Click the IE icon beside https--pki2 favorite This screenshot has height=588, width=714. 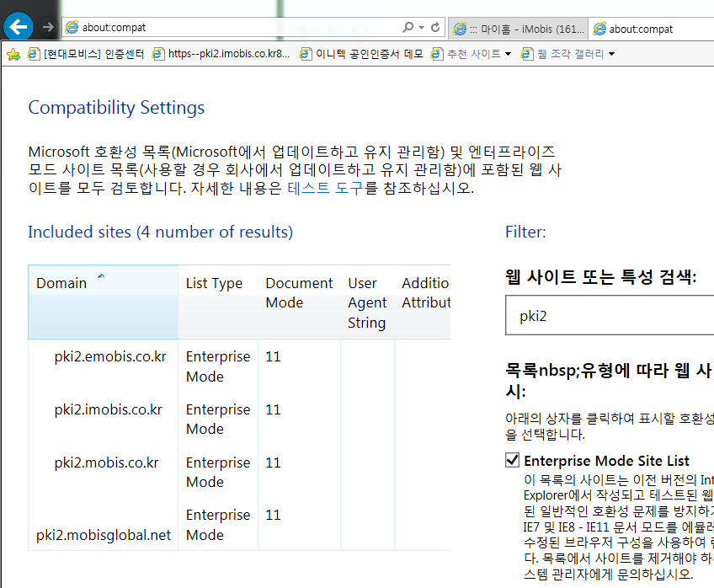(158, 54)
